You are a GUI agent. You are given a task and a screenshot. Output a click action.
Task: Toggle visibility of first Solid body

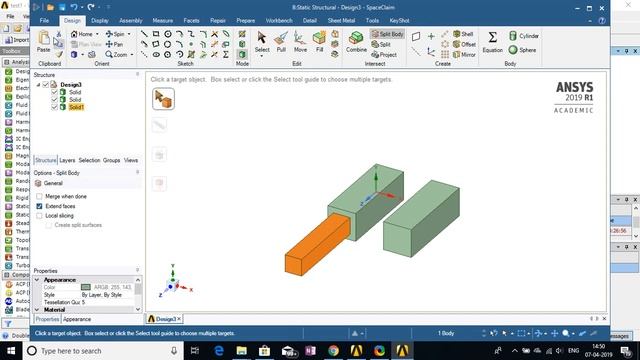tap(54, 92)
